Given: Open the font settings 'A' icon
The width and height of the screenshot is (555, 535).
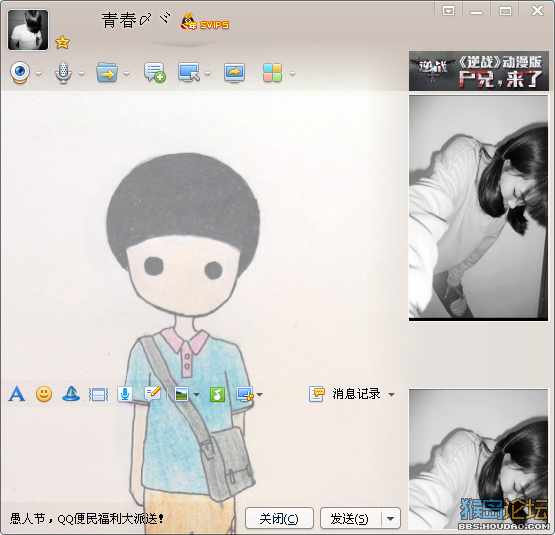Looking at the screenshot, I should pyautogui.click(x=17, y=394).
